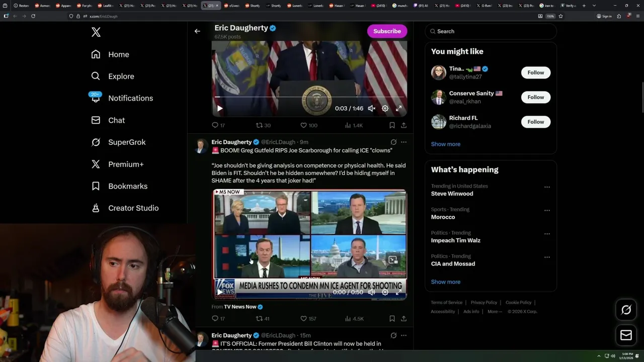Open the TV News Now source link
644x362 pixels.
click(244, 307)
